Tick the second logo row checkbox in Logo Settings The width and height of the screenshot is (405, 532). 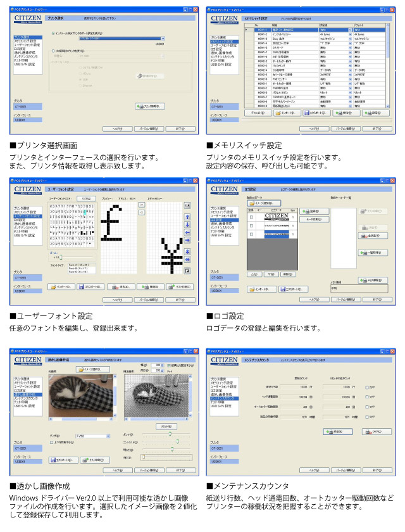click(251, 225)
